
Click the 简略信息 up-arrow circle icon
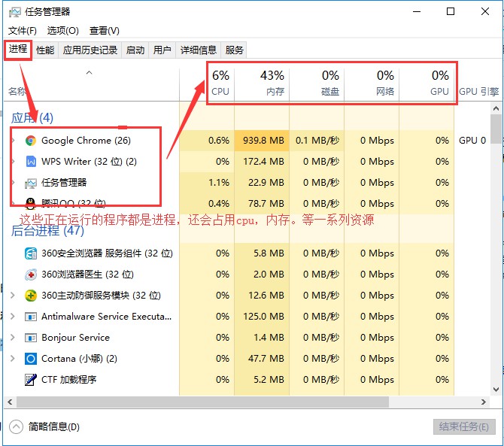tap(16, 427)
